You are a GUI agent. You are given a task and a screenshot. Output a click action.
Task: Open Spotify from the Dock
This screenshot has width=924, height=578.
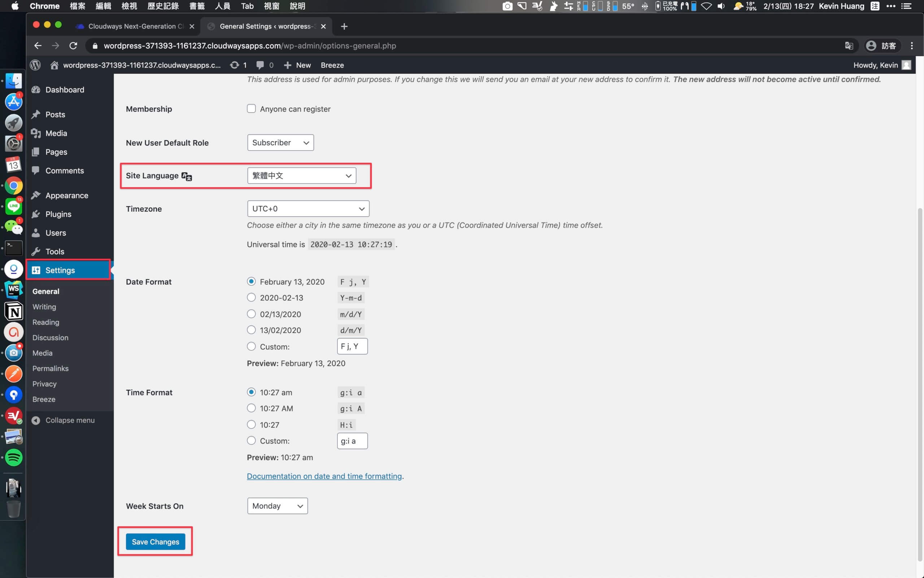14,457
